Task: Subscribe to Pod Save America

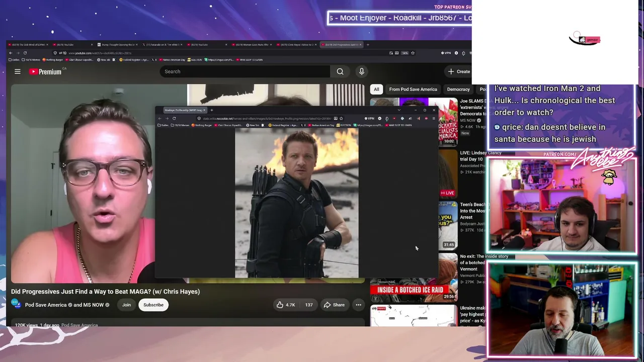Action: coord(153,305)
